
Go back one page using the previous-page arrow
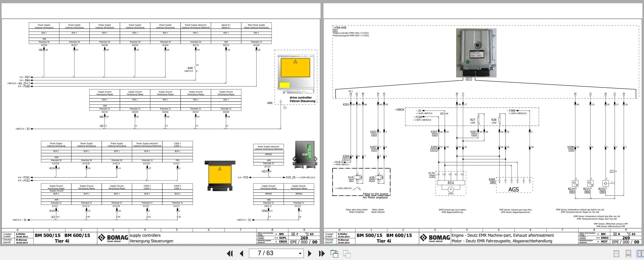[241, 253]
